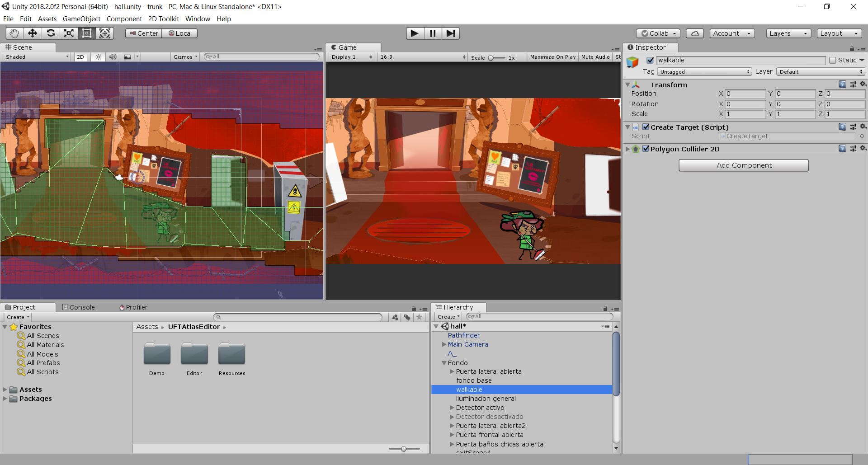
Task: Select the Rotate tool
Action: click(51, 33)
